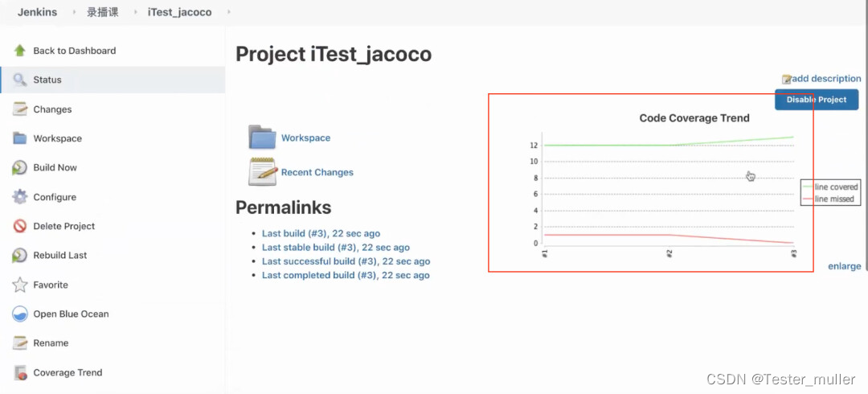Open the Coverage Trend text link
Image resolution: width=868 pixels, height=394 pixels.
68,372
